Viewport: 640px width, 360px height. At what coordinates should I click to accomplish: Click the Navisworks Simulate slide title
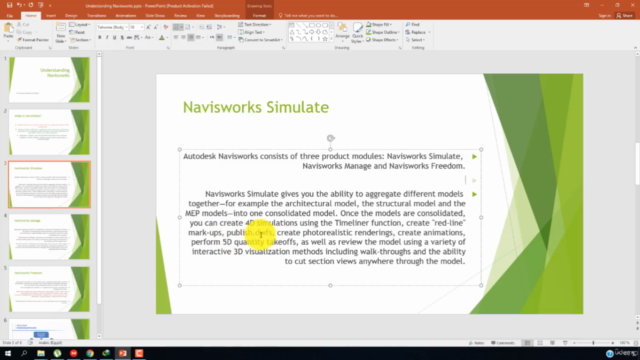(x=256, y=107)
